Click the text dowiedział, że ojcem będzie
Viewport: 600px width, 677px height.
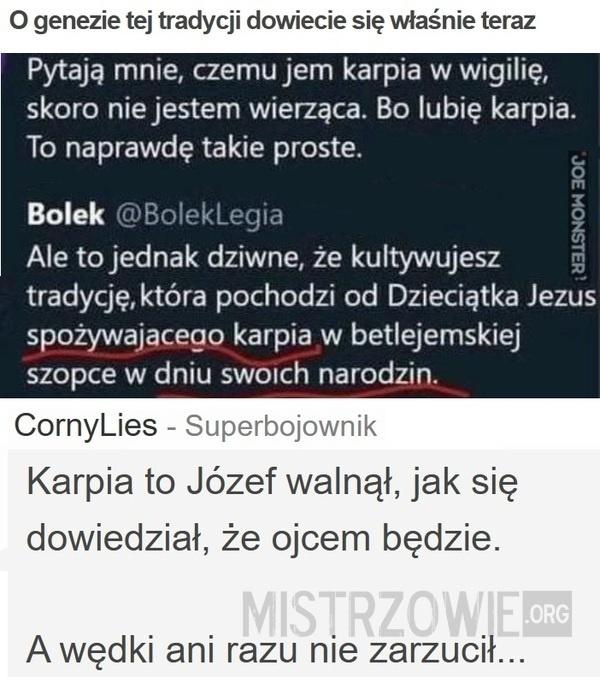264,539
